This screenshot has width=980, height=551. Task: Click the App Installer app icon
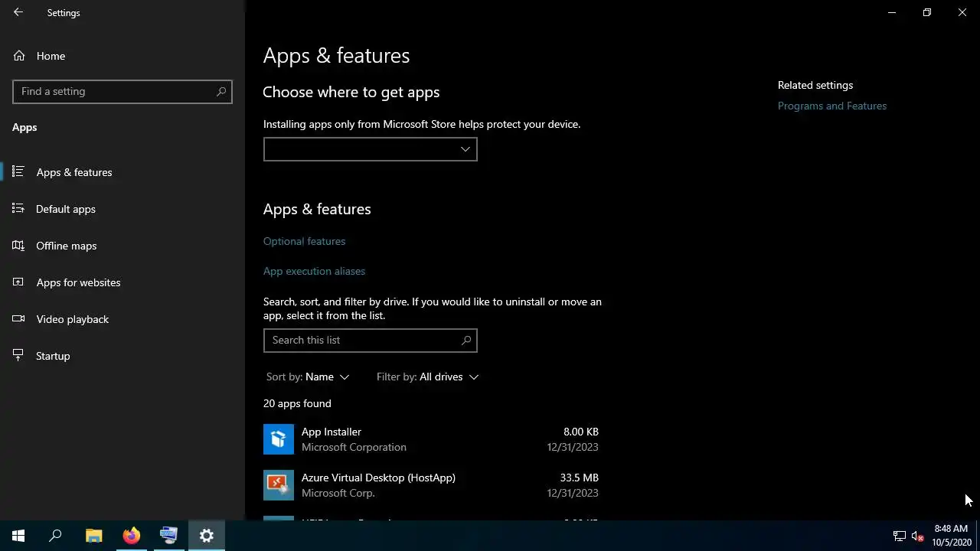279,439
